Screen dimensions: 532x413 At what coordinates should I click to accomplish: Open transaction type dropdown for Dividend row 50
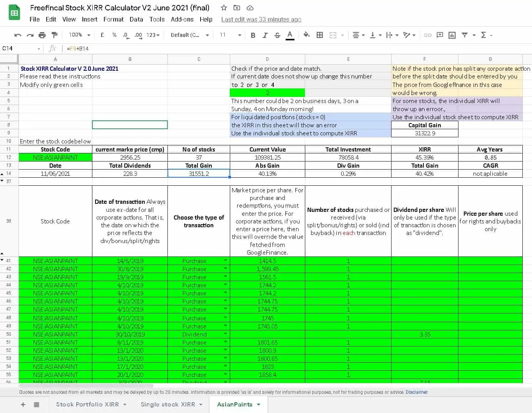coord(225,334)
